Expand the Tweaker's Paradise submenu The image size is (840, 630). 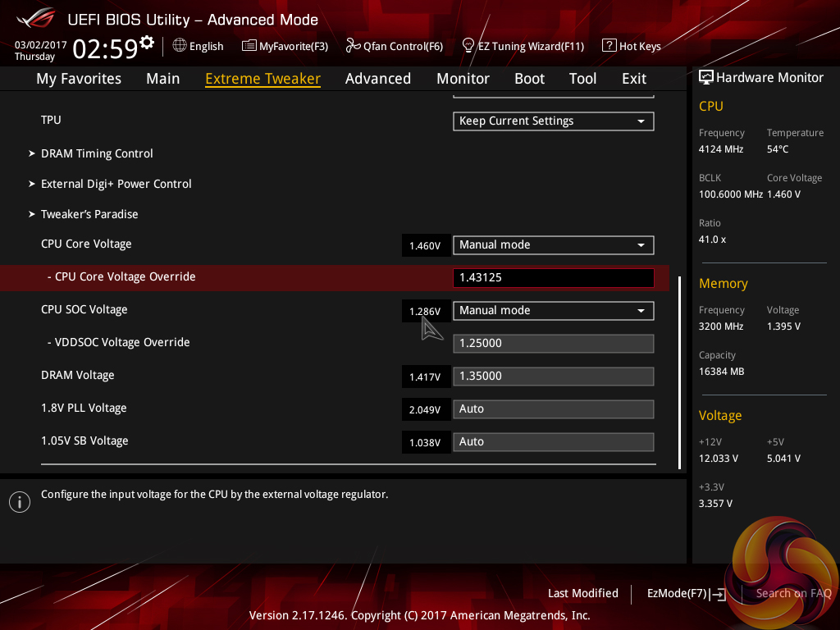coord(89,214)
